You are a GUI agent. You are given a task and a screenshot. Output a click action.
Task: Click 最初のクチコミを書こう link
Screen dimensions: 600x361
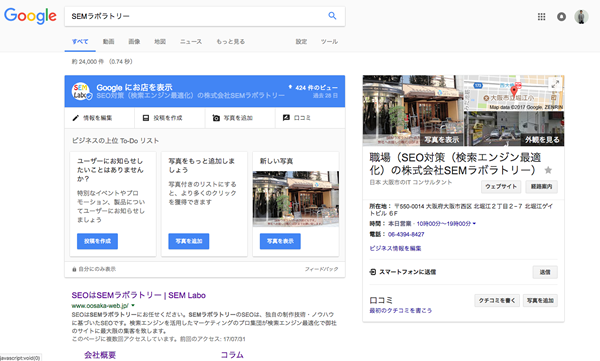[401, 310]
